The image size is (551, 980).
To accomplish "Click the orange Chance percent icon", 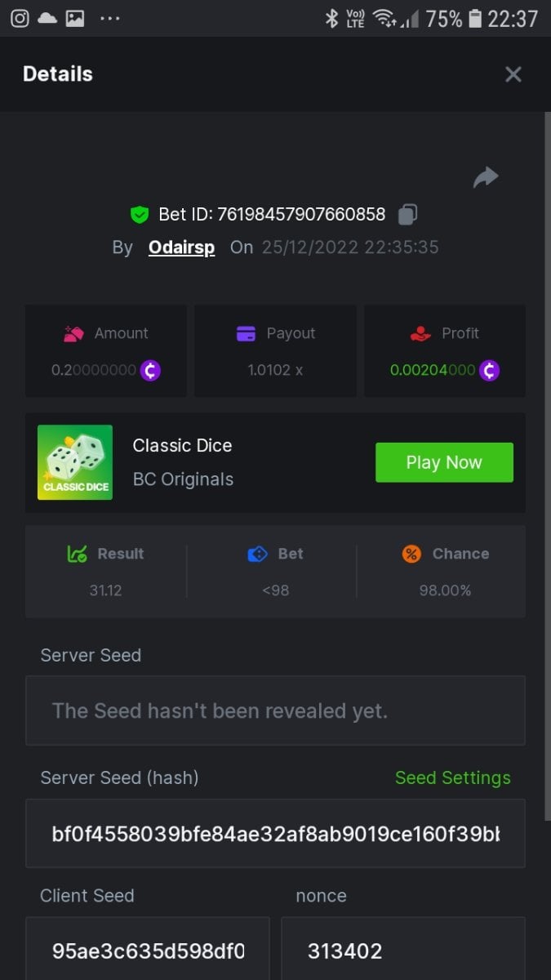I will 411,554.
